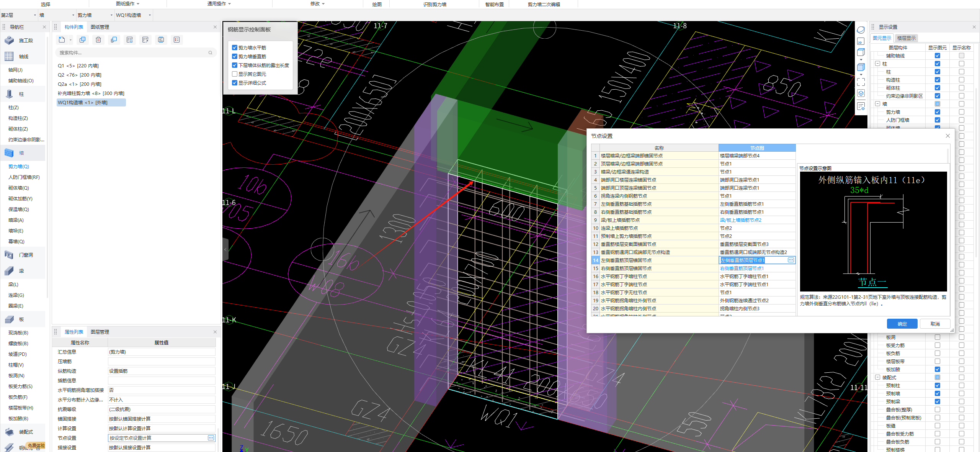Switch to 图层管理 tab
This screenshot has width=980, height=452.
[x=100, y=332]
